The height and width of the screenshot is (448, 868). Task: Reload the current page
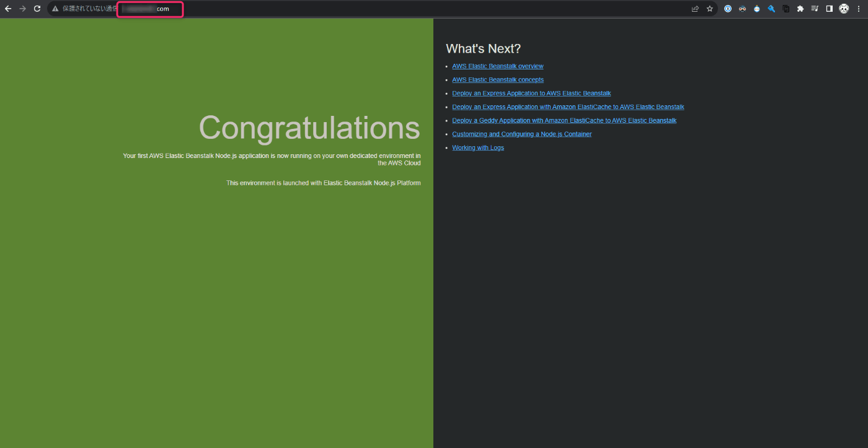[x=37, y=9]
